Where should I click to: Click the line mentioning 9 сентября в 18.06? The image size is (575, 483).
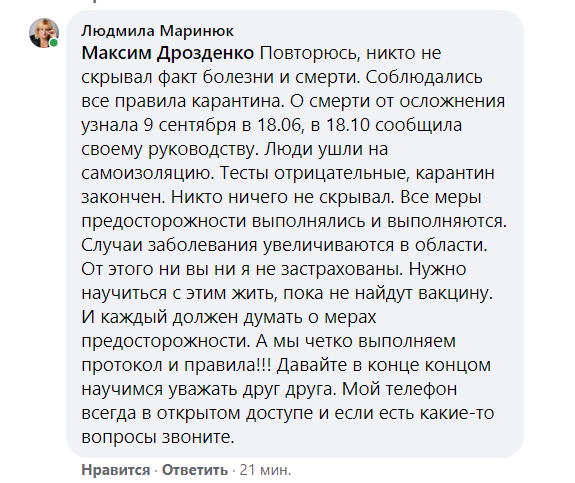coord(271,125)
